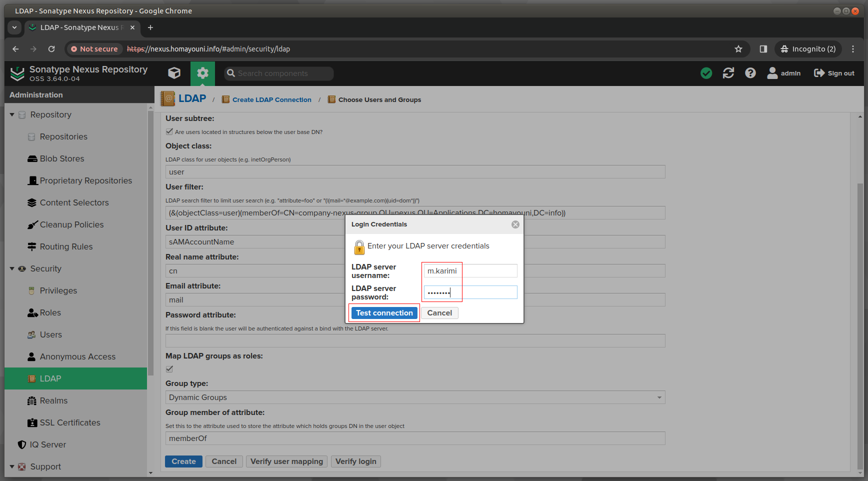868x481 pixels.
Task: Click the Search components box
Action: pyautogui.click(x=279, y=73)
